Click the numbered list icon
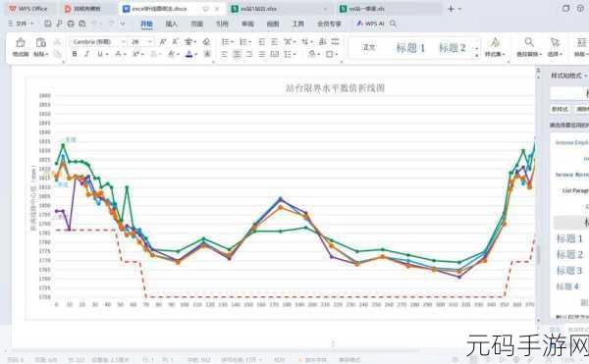The width and height of the screenshot is (589, 364). click(243, 41)
